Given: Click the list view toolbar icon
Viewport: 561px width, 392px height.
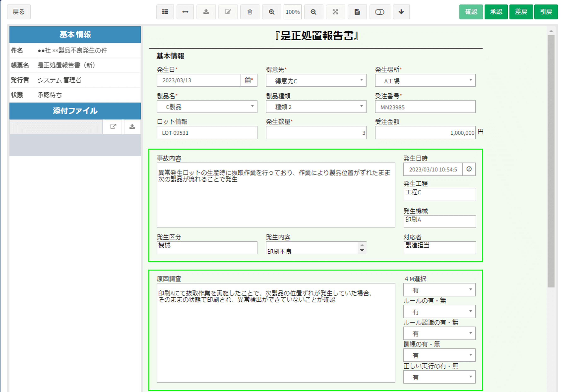Looking at the screenshot, I should (x=165, y=12).
